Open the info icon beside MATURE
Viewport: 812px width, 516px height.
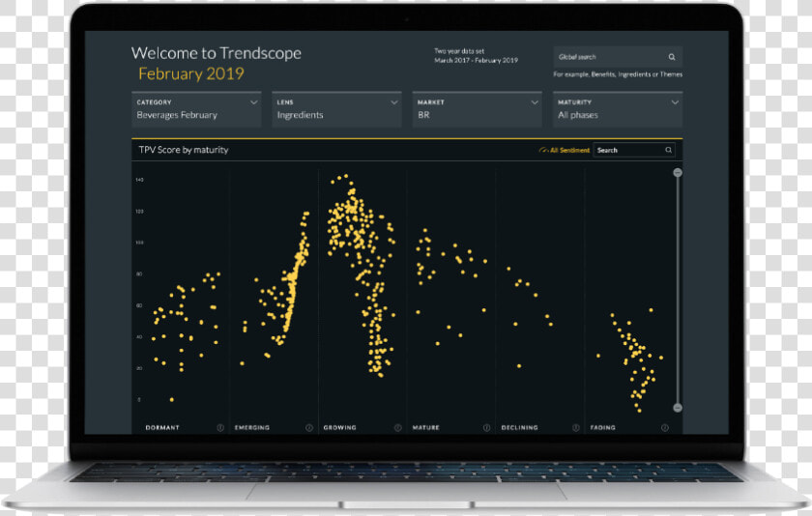[x=487, y=427]
